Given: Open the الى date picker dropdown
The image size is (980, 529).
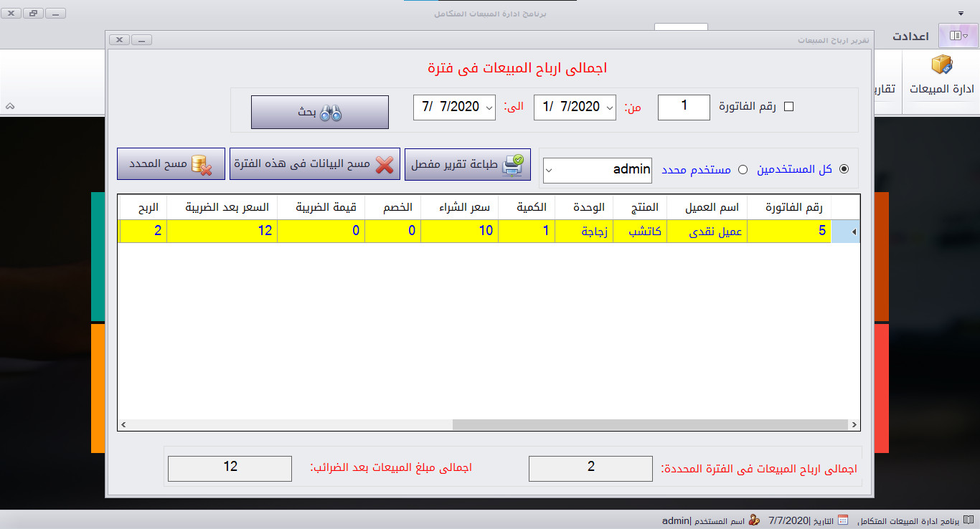Looking at the screenshot, I should 489,107.
